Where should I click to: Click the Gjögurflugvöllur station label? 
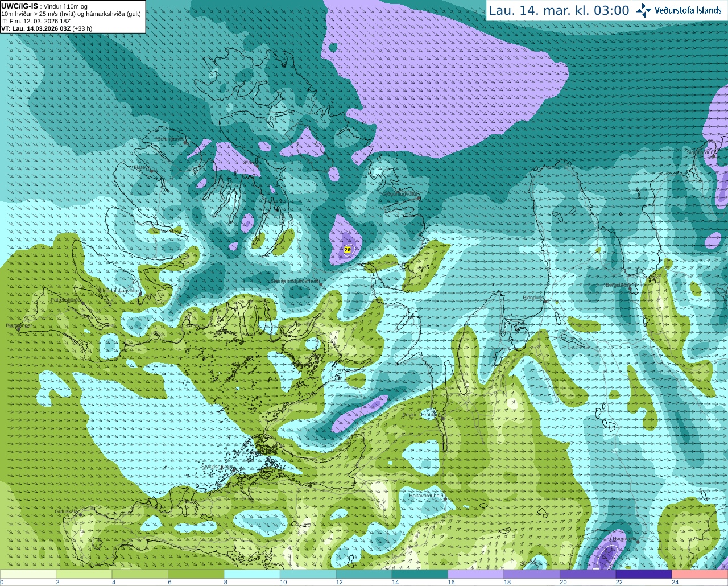pyautogui.click(x=401, y=194)
